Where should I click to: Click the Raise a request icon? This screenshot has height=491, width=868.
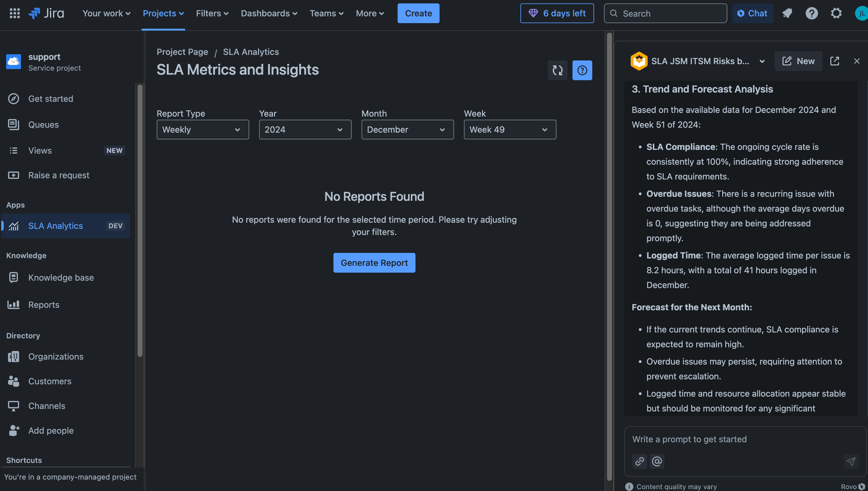click(x=14, y=175)
